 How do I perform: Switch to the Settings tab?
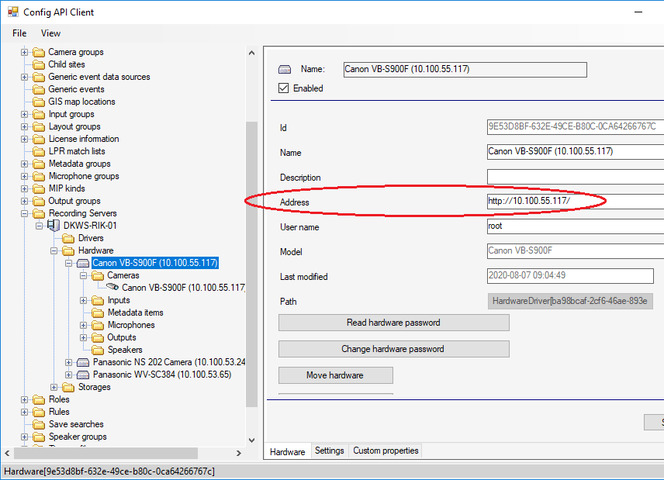329,451
